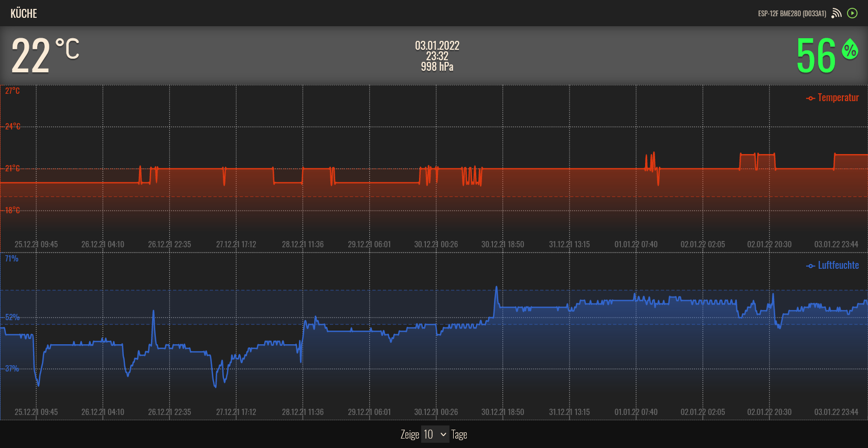Click the ESP-12F BME280 device label

791,14
